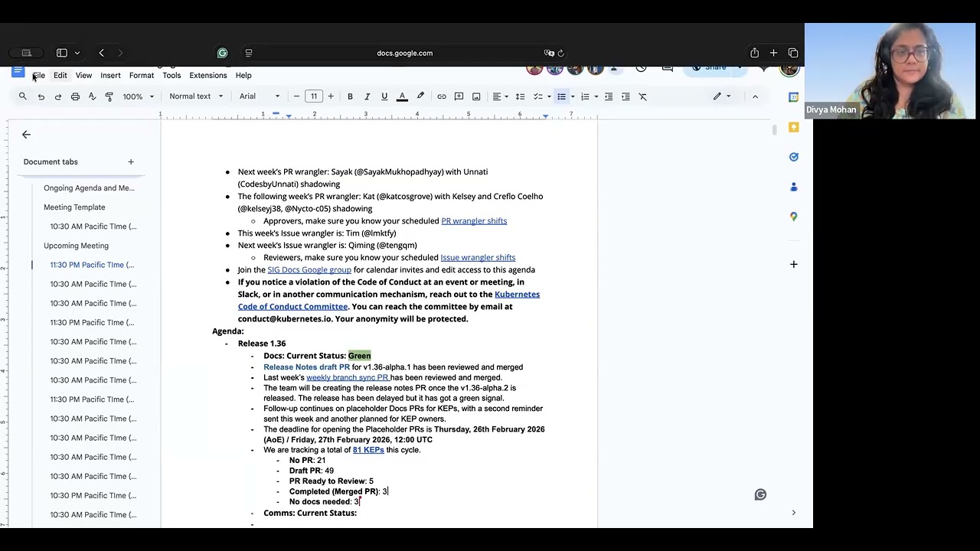Image resolution: width=980 pixels, height=551 pixels.
Task: Add a new document tab
Action: tap(131, 162)
